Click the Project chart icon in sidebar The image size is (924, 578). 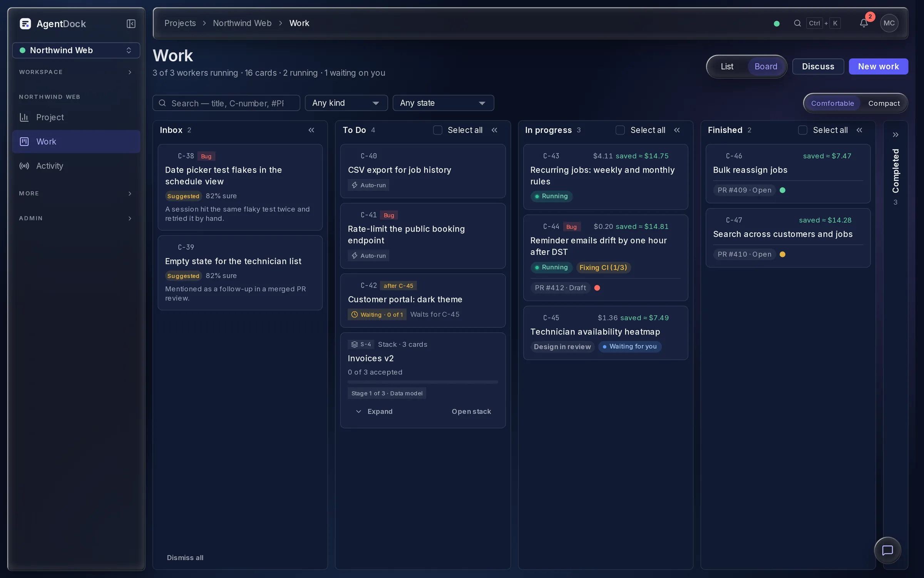24,117
